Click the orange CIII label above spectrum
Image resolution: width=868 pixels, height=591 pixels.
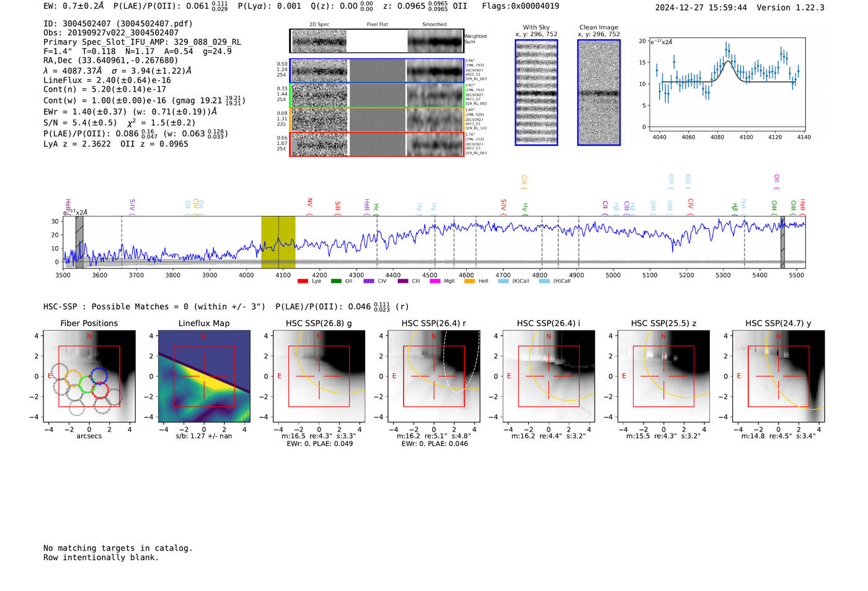(x=524, y=182)
